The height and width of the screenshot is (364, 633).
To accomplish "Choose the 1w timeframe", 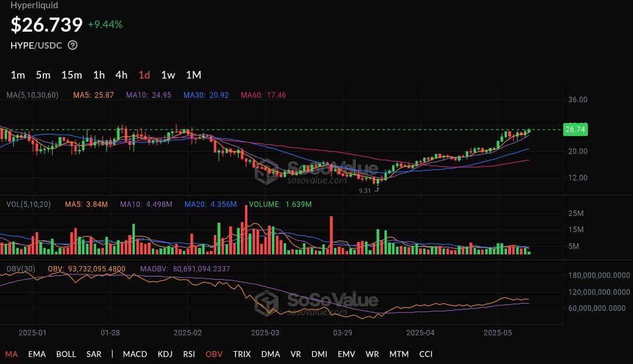I will tap(168, 75).
